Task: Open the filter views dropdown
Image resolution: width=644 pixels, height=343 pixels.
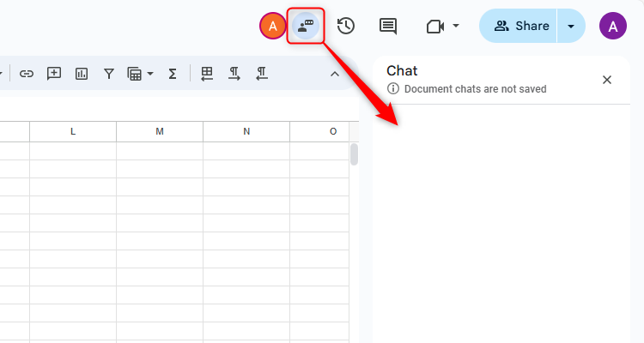Action: click(x=140, y=74)
